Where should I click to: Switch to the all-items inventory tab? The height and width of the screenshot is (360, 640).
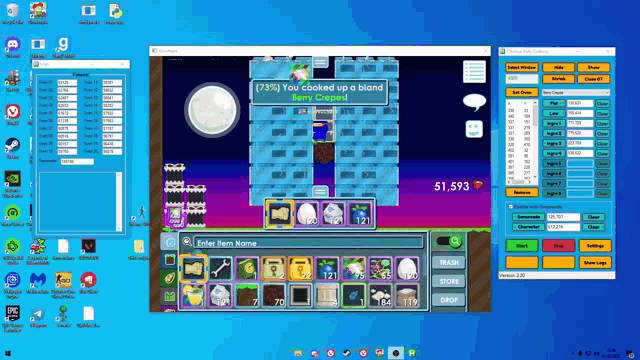coord(170,241)
